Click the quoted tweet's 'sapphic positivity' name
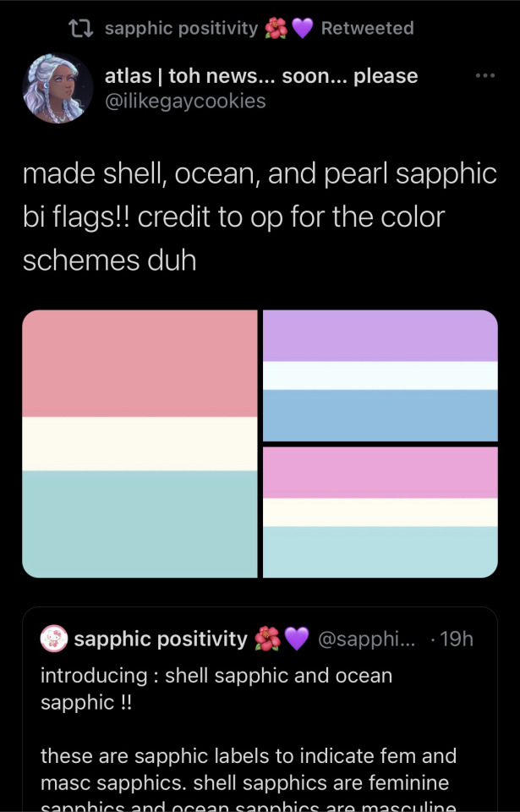Screen dimensions: 520x812 pos(161,639)
